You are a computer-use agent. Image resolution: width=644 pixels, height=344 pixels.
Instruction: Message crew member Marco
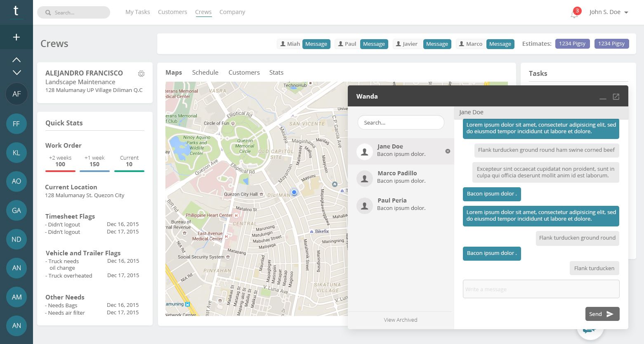500,44
